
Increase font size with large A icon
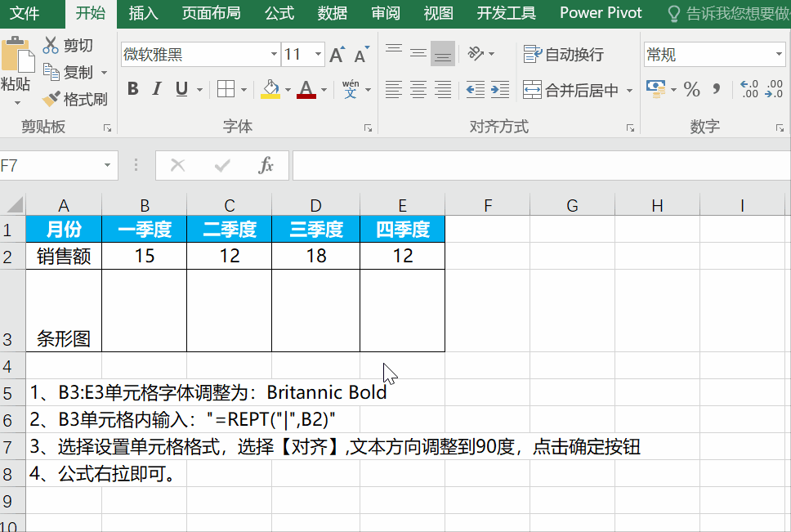(337, 55)
